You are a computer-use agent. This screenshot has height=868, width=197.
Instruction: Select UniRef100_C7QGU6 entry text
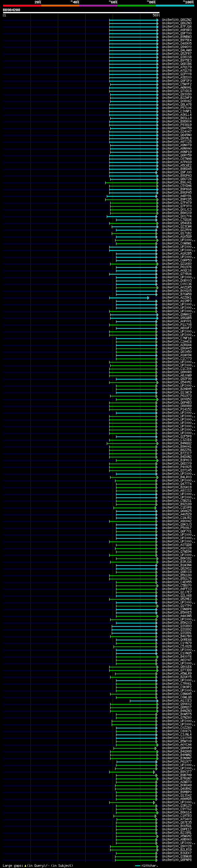177,220
